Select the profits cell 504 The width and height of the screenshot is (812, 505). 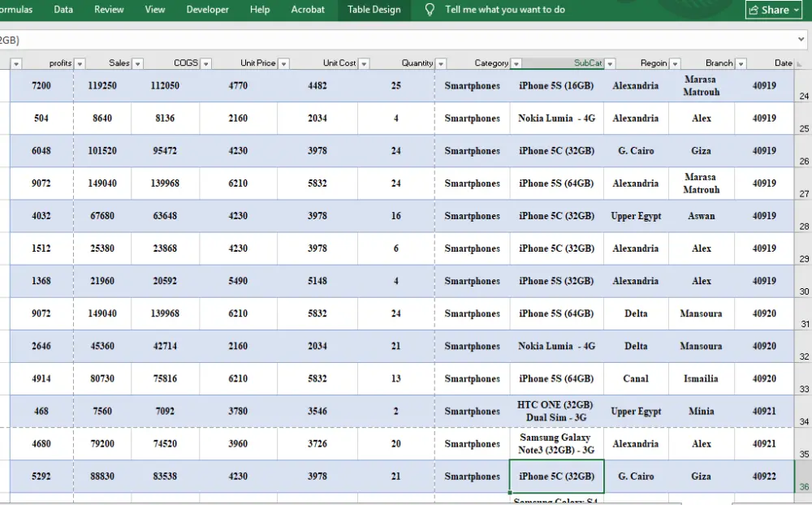click(x=41, y=119)
